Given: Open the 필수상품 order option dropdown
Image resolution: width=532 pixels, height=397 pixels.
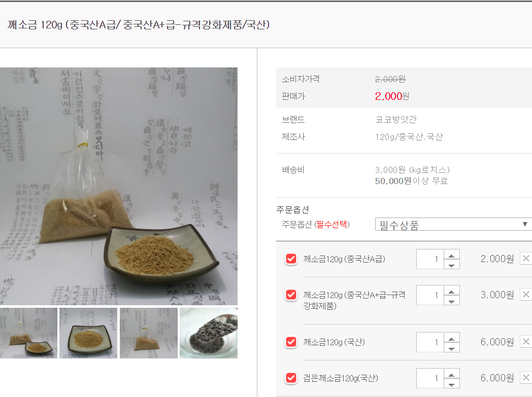Looking at the screenshot, I should click(453, 224).
